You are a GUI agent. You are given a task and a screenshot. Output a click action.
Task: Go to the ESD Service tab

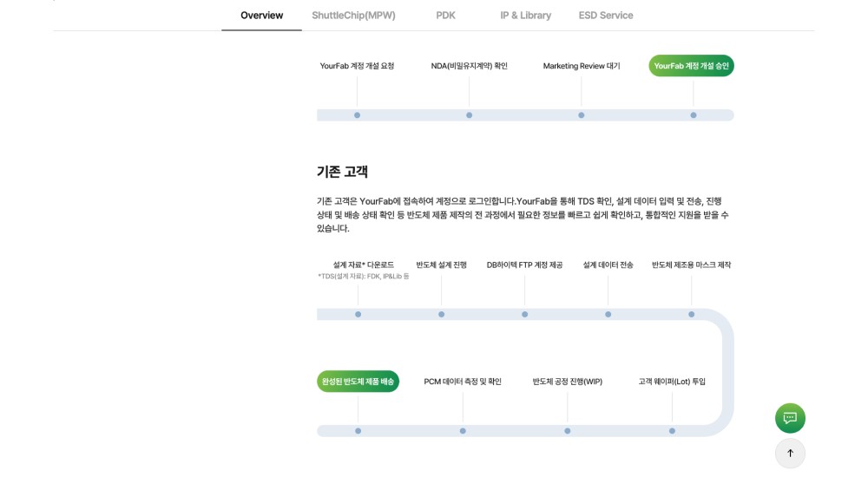click(x=606, y=16)
